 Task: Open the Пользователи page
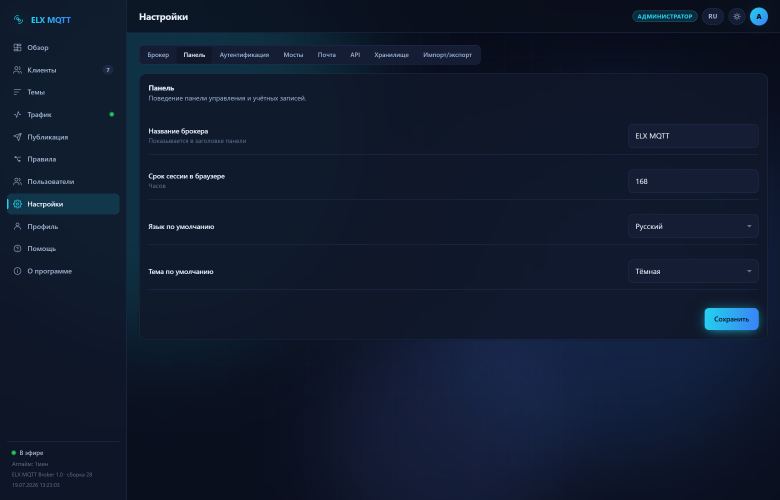[x=63, y=182]
